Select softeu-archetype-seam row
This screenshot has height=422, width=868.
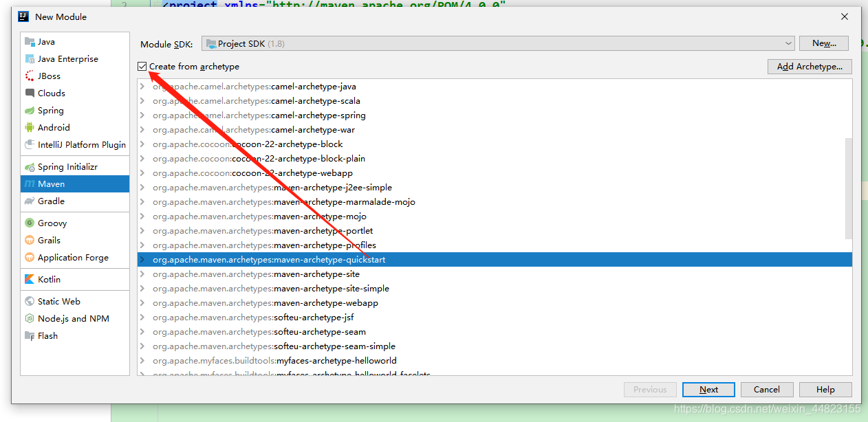coord(495,332)
